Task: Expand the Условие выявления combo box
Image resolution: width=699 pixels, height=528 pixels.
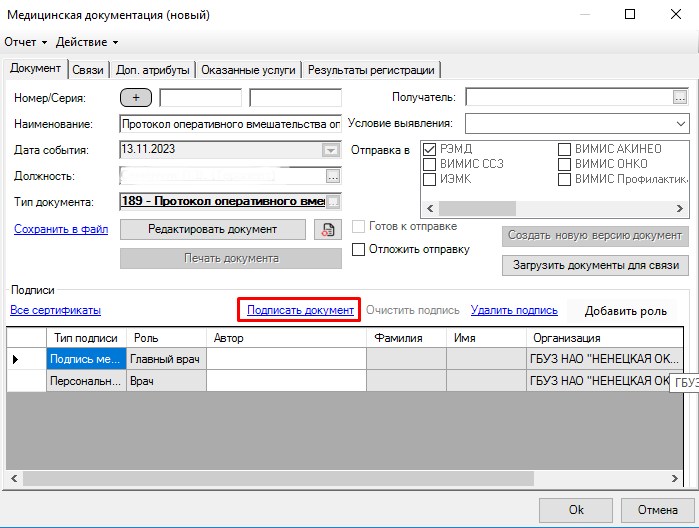Action: [680, 124]
